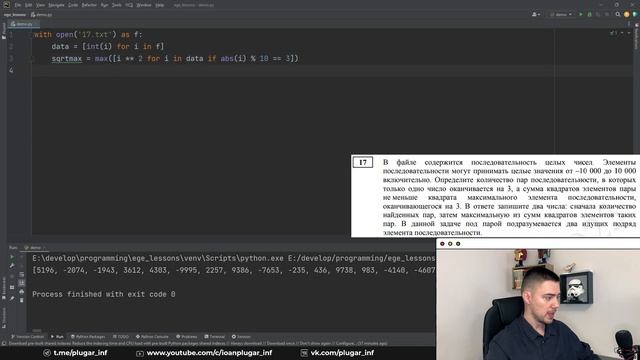Open the user account dropdown in toolbar
The height and width of the screenshot is (360, 640).
pos(536,14)
